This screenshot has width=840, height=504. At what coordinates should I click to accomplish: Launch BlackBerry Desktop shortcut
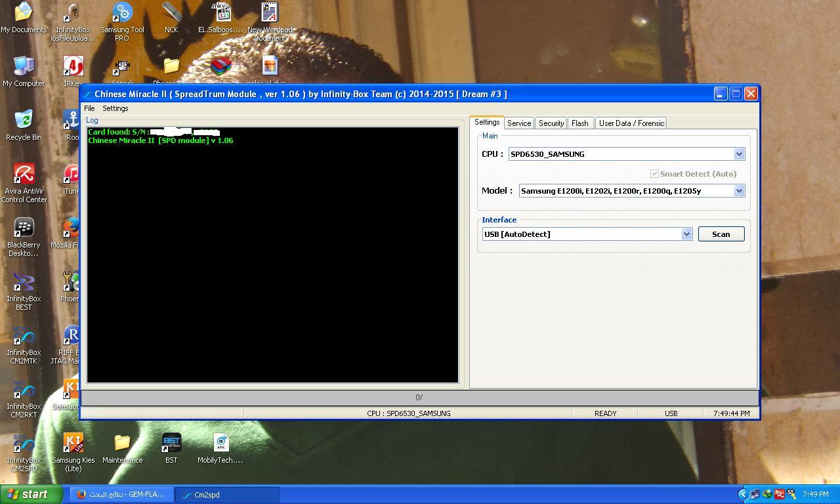click(x=24, y=237)
